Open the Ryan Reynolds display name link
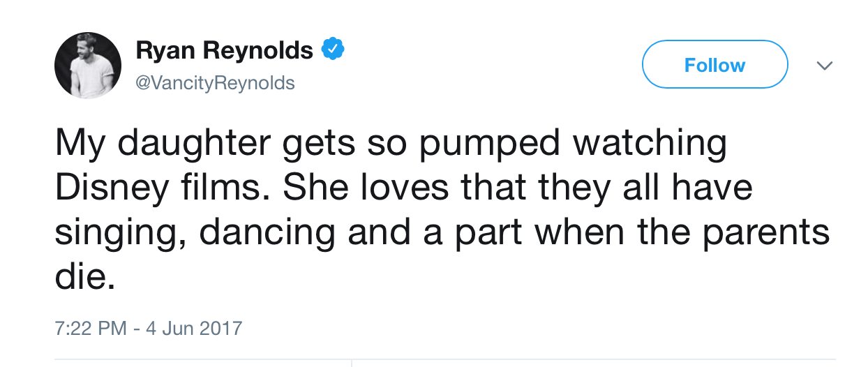The width and height of the screenshot is (868, 367). [224, 50]
